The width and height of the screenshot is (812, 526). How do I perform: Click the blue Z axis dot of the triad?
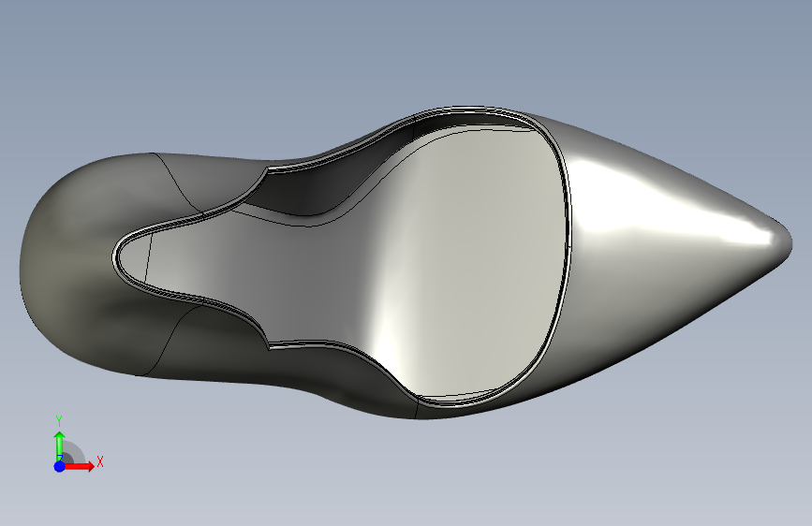pyautogui.click(x=60, y=466)
